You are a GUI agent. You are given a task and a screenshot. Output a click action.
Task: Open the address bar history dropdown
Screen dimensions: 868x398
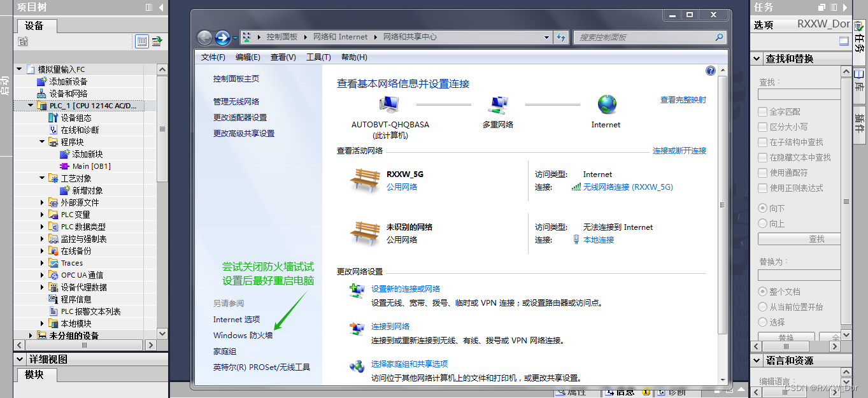click(x=546, y=38)
